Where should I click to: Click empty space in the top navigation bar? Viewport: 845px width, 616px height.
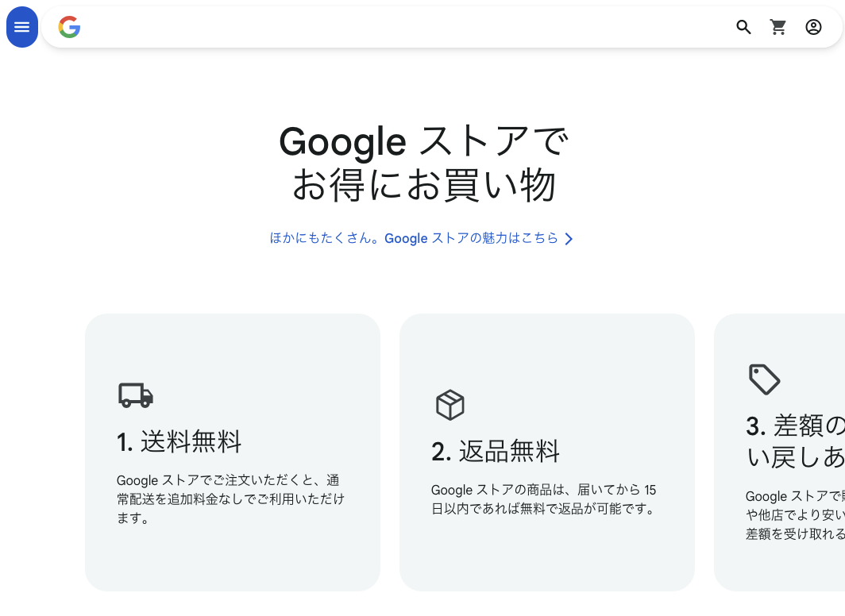(x=397, y=27)
